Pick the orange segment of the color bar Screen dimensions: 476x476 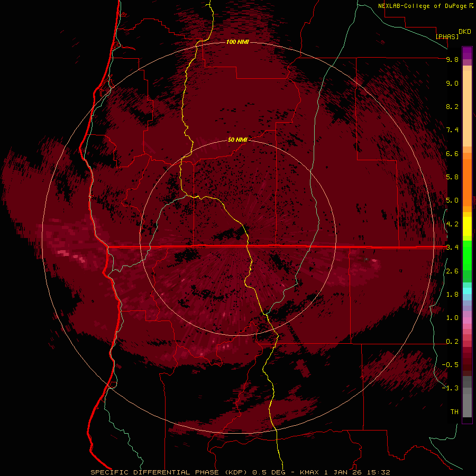[x=467, y=182]
